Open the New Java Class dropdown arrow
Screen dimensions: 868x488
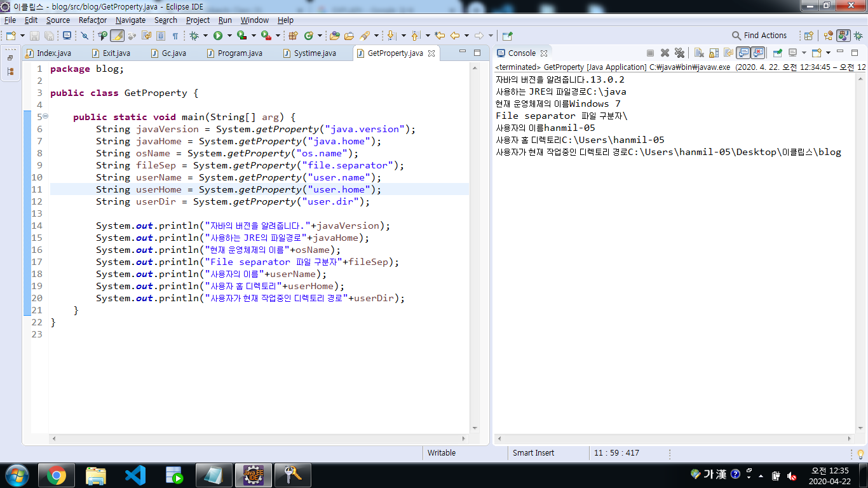320,36
